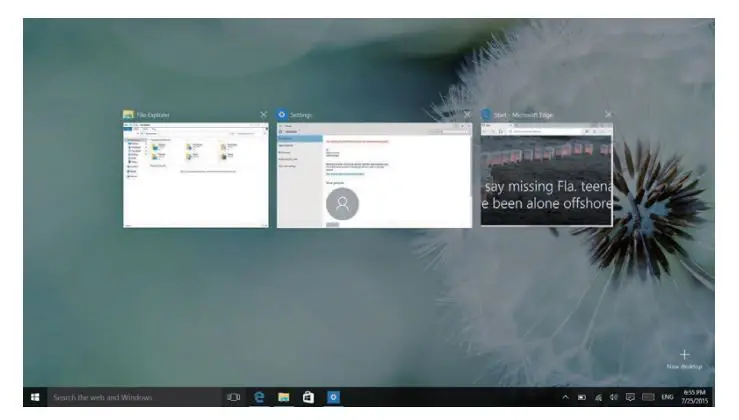Select the Microsoft Edge window thumbnail
739x420 pixels.
547,174
